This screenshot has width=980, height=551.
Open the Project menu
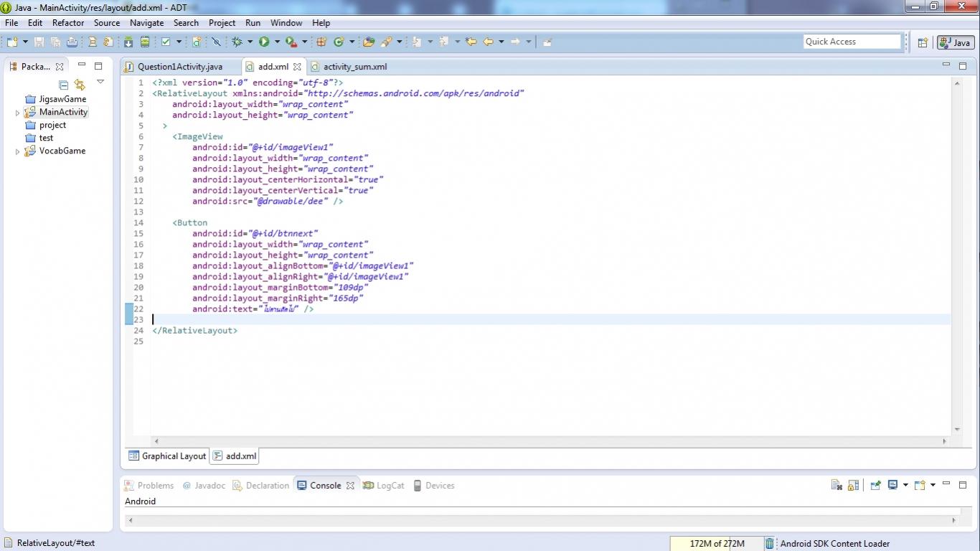tap(222, 23)
